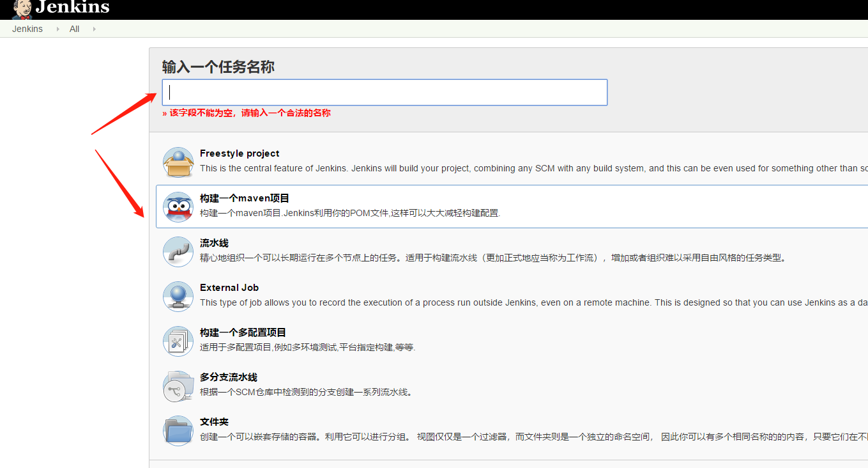
Task: Open the All view breadcrumb
Action: (x=75, y=29)
